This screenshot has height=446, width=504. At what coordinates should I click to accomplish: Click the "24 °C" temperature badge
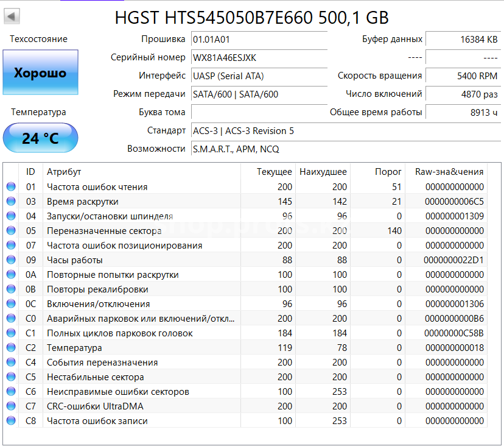coord(40,138)
